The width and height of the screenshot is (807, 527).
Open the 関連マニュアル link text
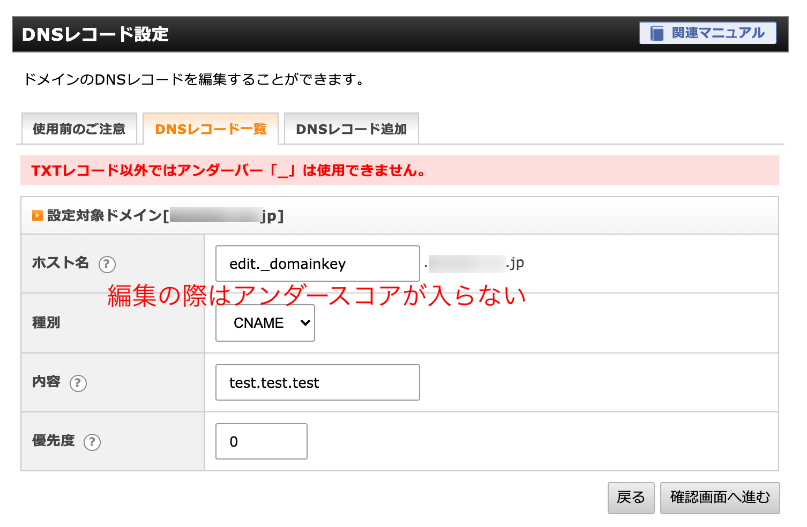coord(720,33)
